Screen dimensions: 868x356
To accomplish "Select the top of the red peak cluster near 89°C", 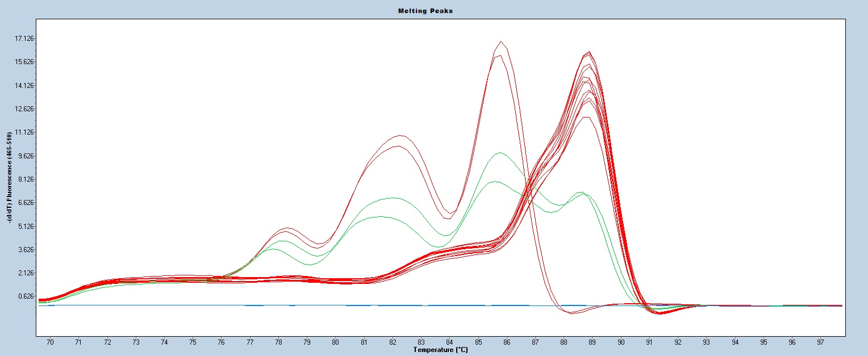I will 589,52.
